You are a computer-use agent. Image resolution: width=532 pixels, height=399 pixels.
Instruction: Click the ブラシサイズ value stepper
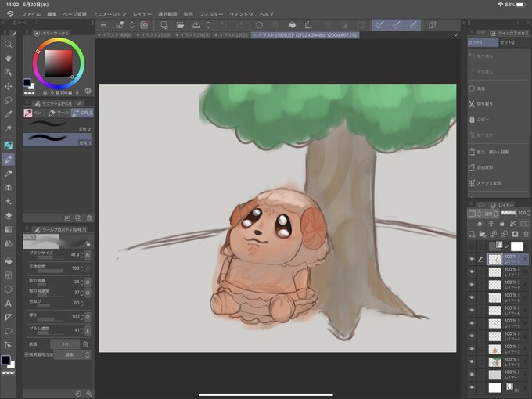(82, 254)
